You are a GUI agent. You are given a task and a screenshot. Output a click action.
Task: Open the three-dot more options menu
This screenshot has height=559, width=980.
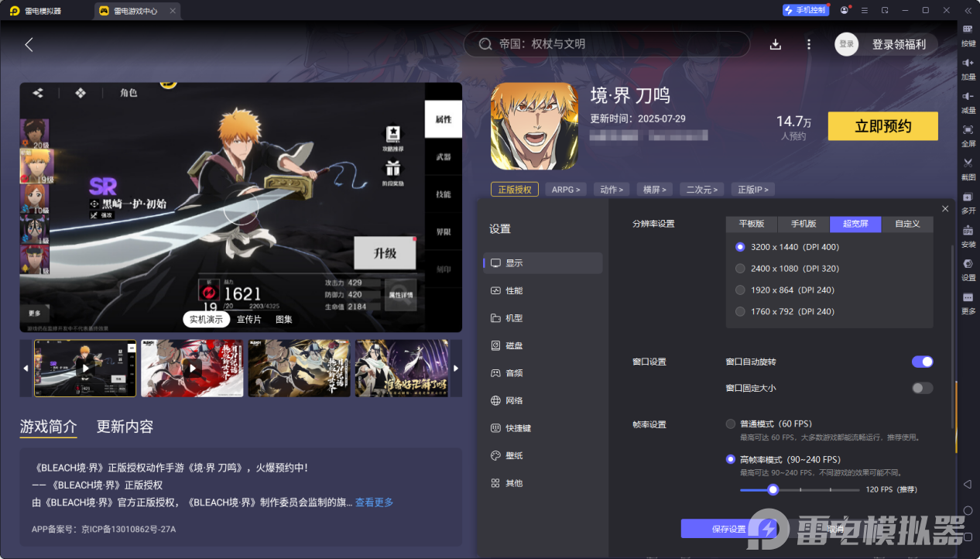809,44
